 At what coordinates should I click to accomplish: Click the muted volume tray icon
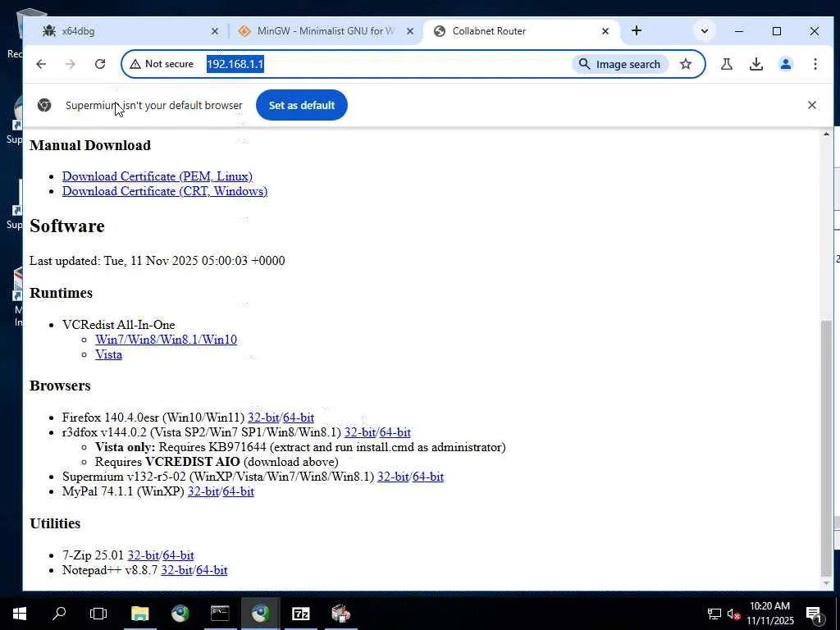pyautogui.click(x=734, y=614)
